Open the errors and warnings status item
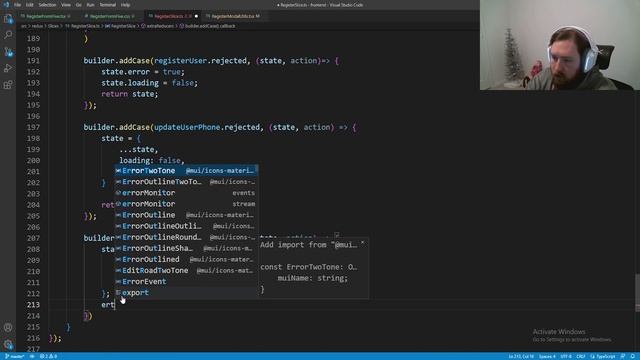 tap(48, 356)
